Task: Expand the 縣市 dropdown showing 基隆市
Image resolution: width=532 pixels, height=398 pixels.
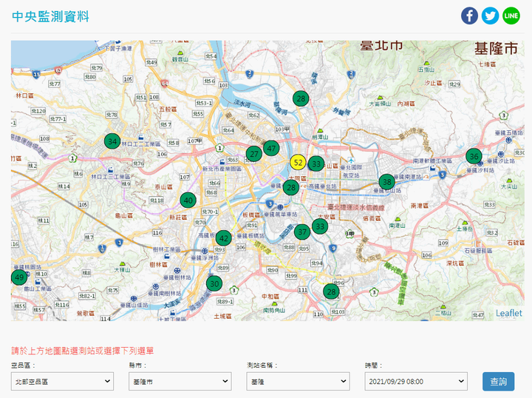Action: 180,381
